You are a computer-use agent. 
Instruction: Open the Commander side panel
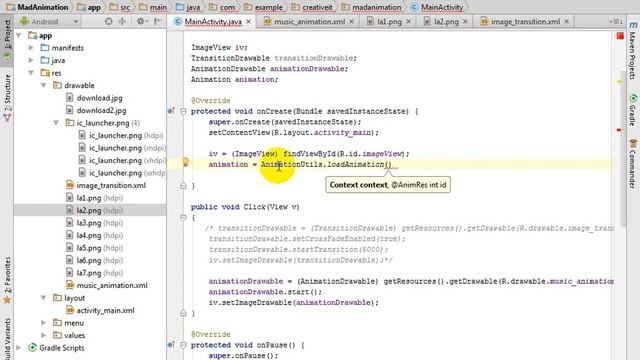[x=632, y=163]
